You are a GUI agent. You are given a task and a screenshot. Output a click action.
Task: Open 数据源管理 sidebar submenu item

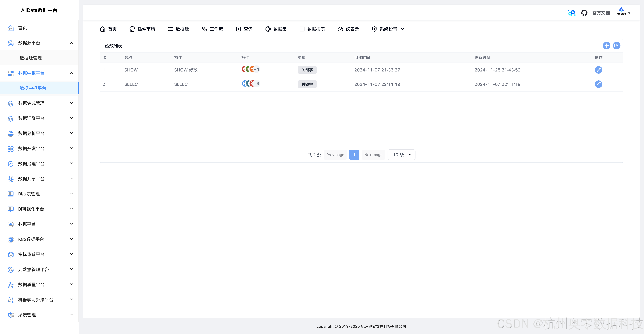(39, 58)
